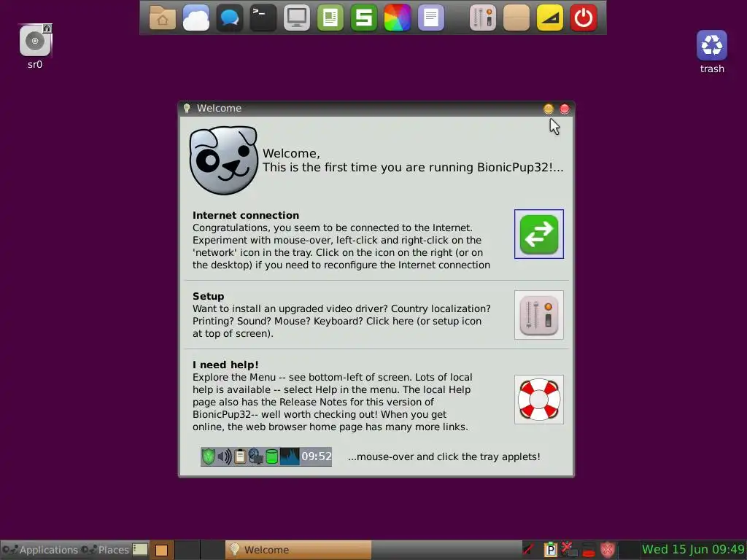Image resolution: width=747 pixels, height=560 pixels.
Task: Open the home folder from the dock
Action: 163,18
